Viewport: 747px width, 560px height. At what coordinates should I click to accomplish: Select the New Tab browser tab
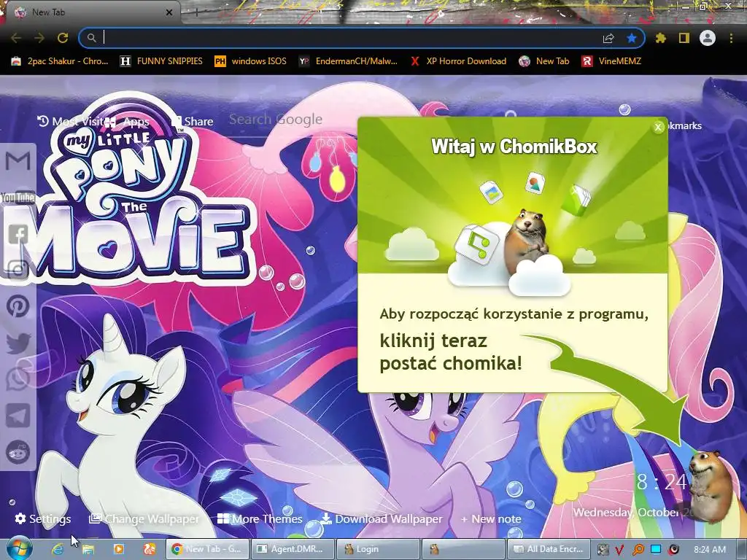(x=90, y=12)
